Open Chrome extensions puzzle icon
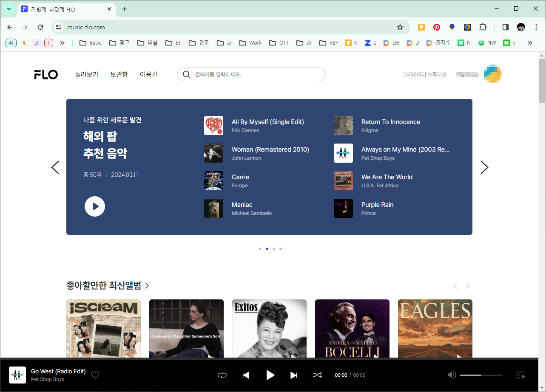The height and width of the screenshot is (392, 546). click(483, 27)
